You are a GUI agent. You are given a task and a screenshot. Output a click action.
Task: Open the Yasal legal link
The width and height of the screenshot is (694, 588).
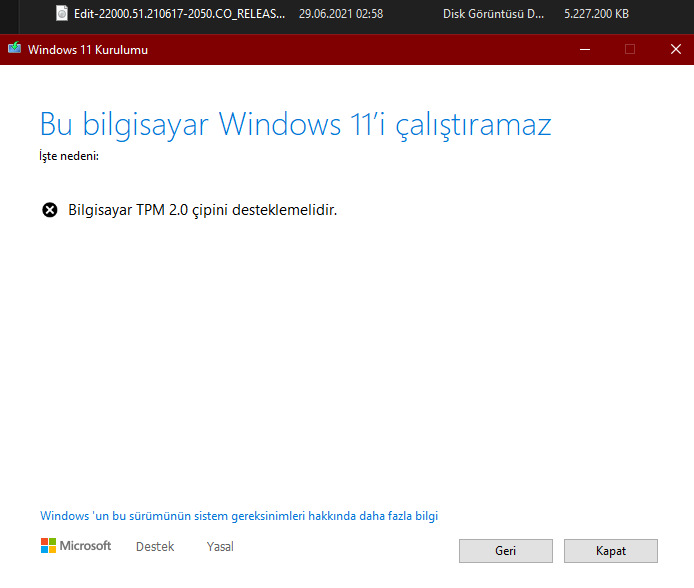pos(220,547)
